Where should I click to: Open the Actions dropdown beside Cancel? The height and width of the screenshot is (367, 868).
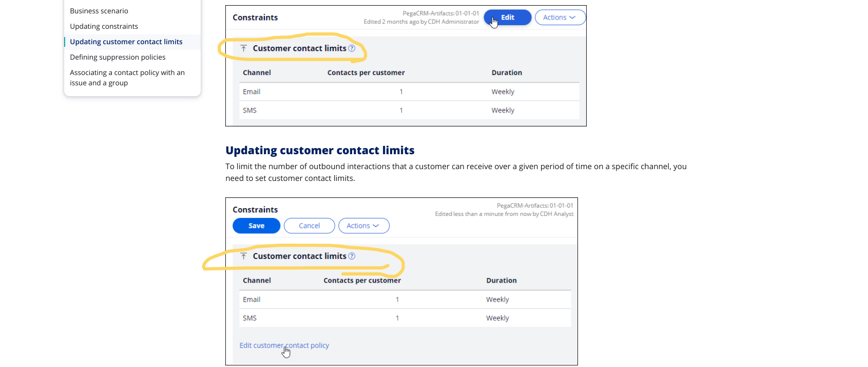[363, 226]
